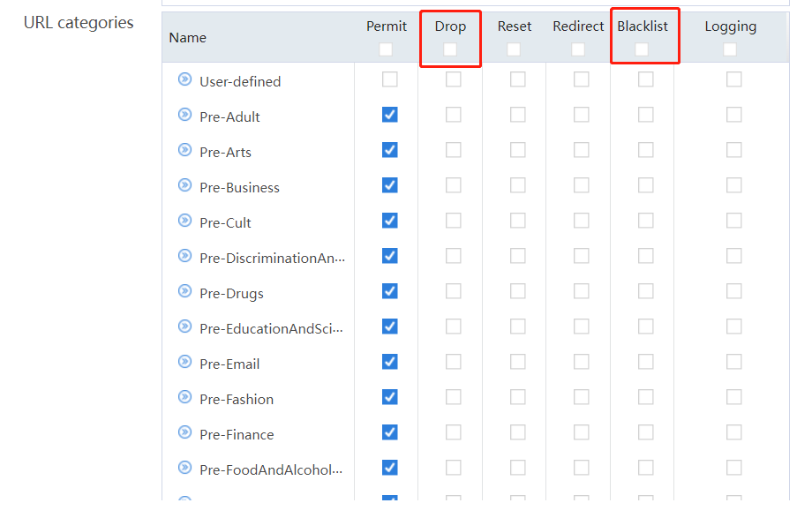Click the Logging column header label
The height and width of the screenshot is (518, 812).
coord(730,27)
